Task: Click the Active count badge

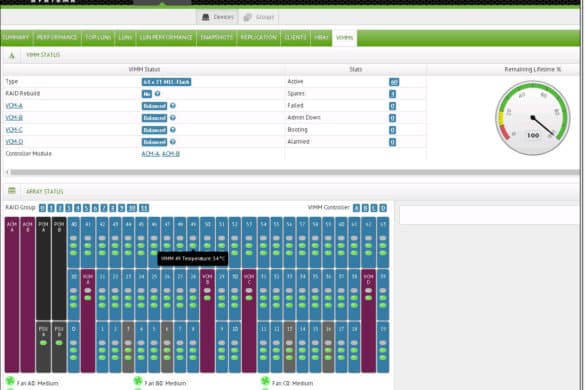Action: (x=394, y=82)
